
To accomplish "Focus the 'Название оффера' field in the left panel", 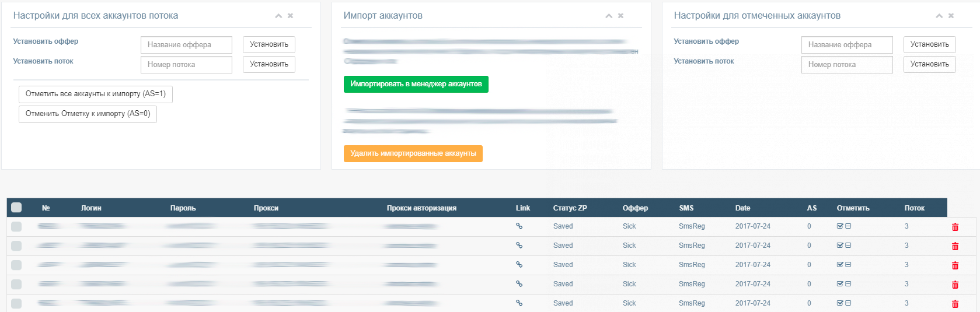I will 186,45.
